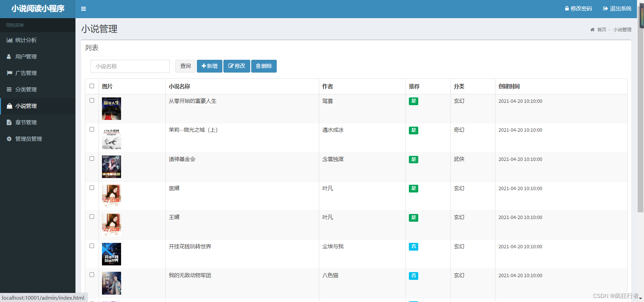Click the blue 否 badge for 我的无敌动物军团
The image size is (644, 302).
click(414, 276)
